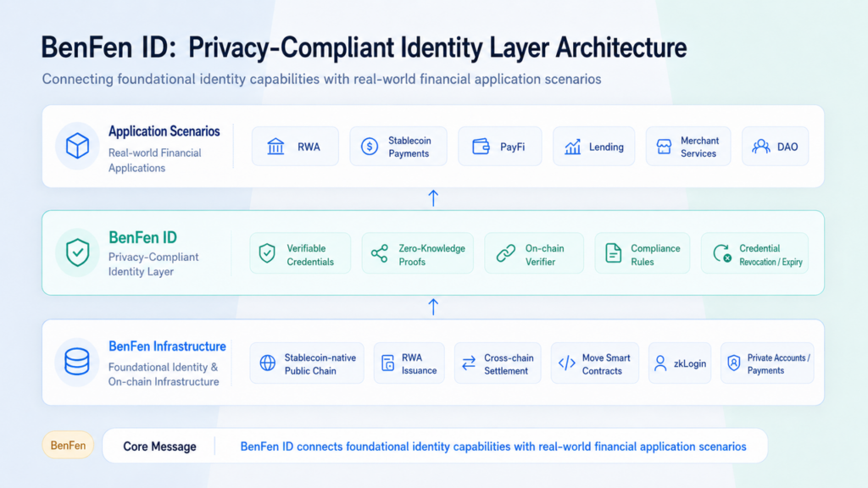Screen dimensions: 868x488
Task: Click the Zero-Knowledge Proofs label
Action: coord(431,255)
